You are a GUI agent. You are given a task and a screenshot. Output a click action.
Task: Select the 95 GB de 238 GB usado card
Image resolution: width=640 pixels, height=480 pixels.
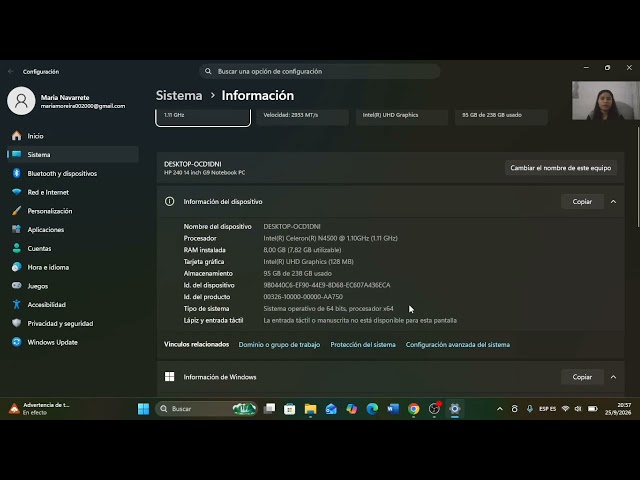(501, 116)
